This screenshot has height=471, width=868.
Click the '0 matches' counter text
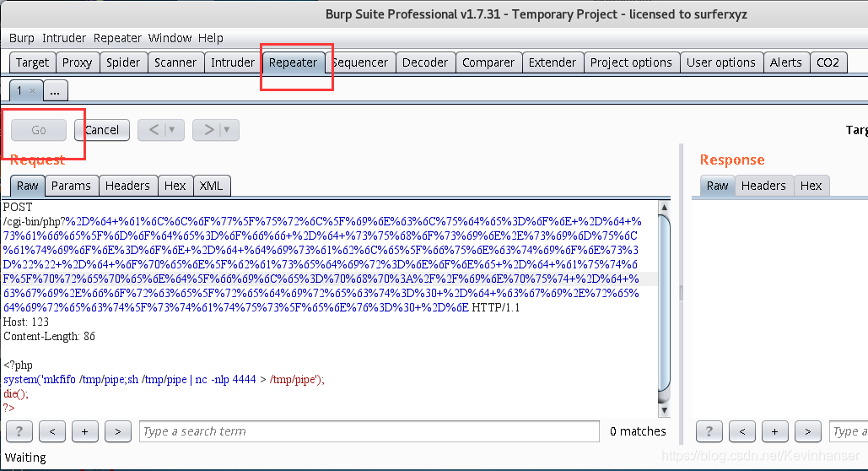pyautogui.click(x=638, y=431)
